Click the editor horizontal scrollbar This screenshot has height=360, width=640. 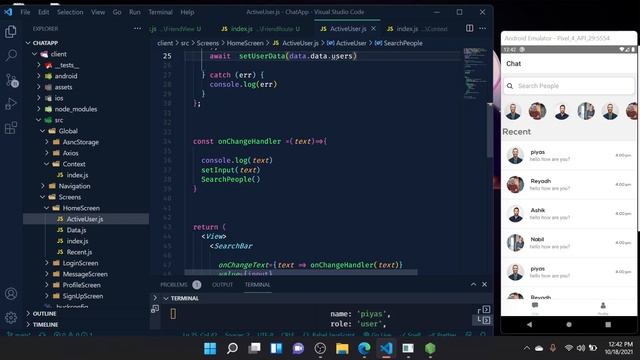(x=301, y=272)
